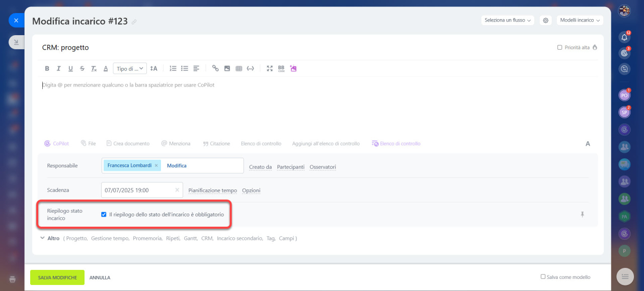Open CoPilot icon with badge 3
The height and width of the screenshot is (291, 644).
(x=624, y=53)
